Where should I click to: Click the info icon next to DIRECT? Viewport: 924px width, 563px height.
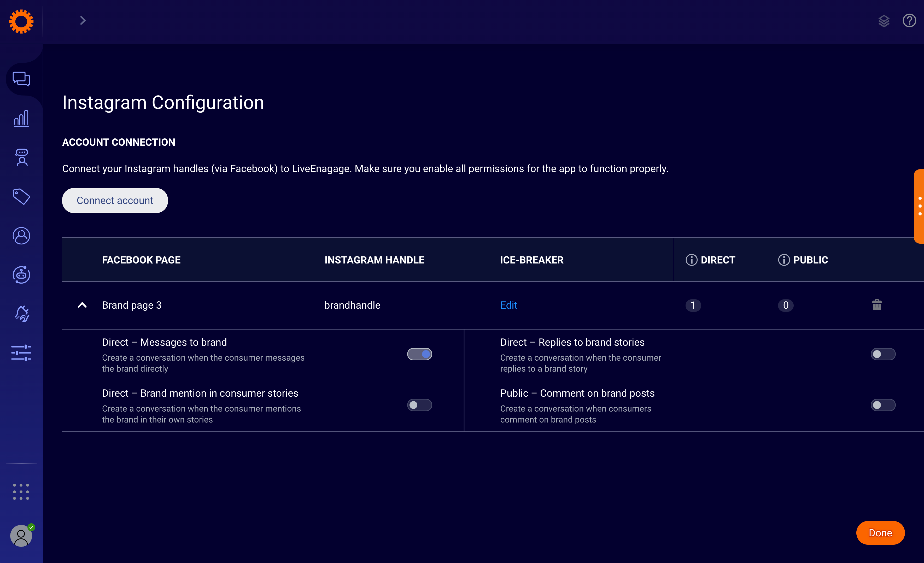691,260
